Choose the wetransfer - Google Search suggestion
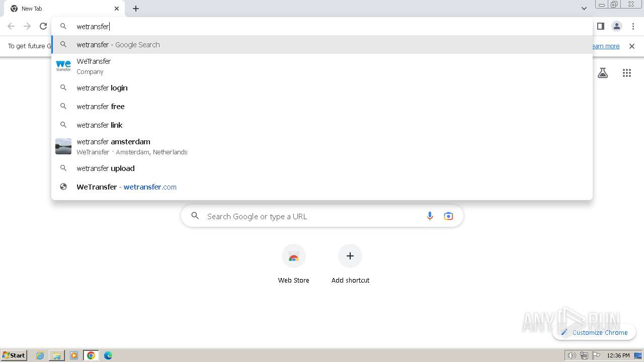 coord(322,45)
